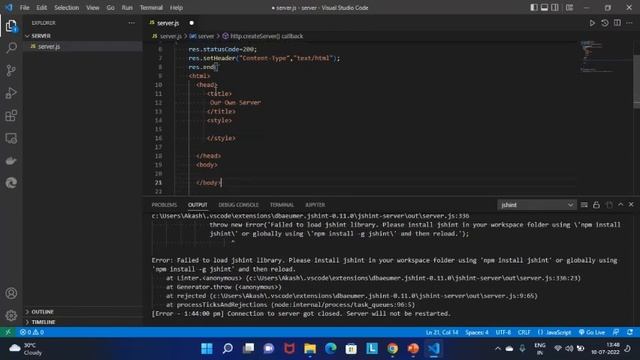Run the code with the play button
Screen dimensions: 640x360
(592, 23)
